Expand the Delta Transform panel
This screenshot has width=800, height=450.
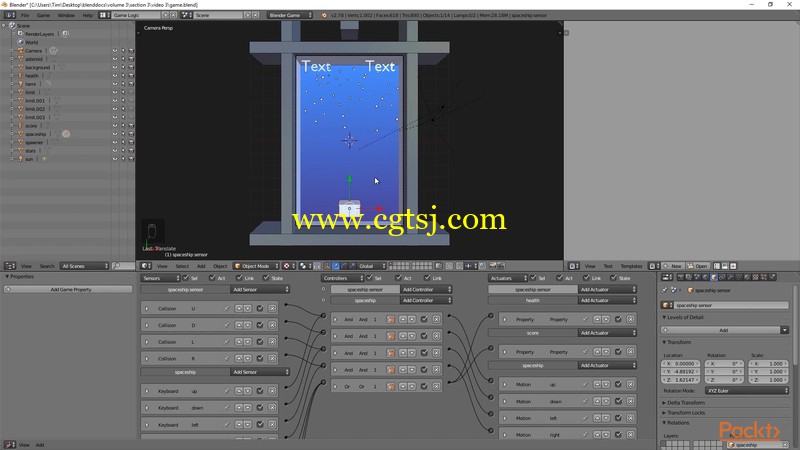(x=686, y=403)
